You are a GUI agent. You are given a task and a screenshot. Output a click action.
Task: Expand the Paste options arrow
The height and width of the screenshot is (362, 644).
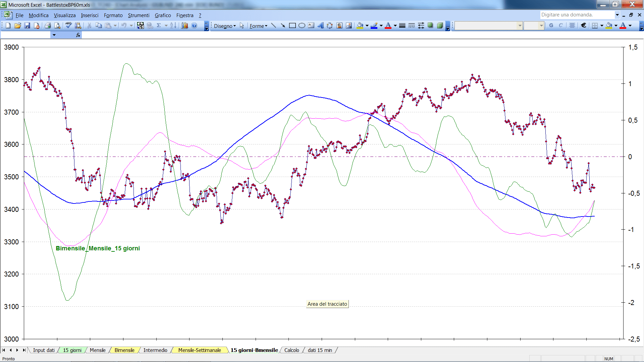pyautogui.click(x=115, y=25)
